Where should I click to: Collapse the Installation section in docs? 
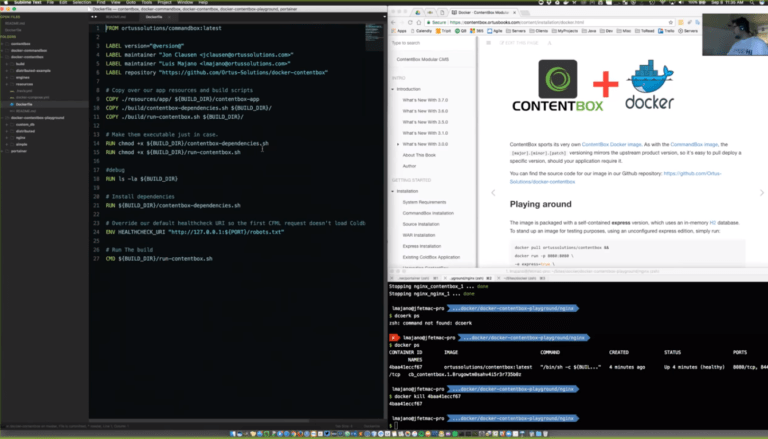pos(393,191)
